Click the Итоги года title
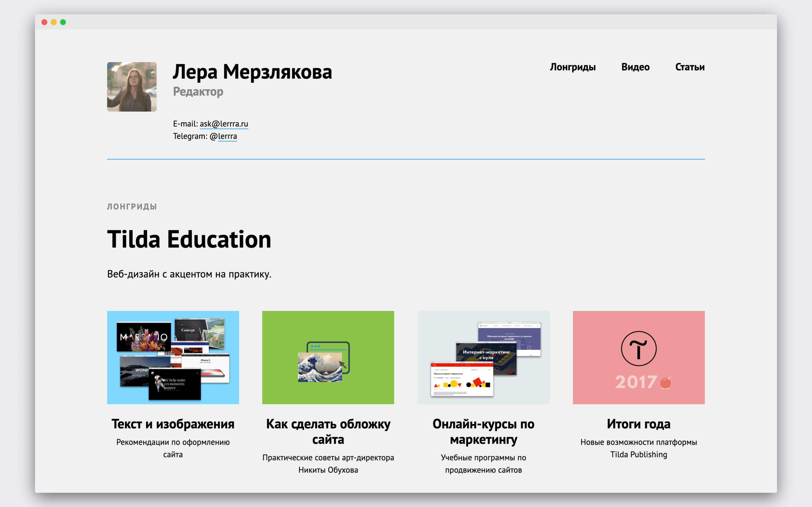Viewport: 812px width, 507px height. 639,424
